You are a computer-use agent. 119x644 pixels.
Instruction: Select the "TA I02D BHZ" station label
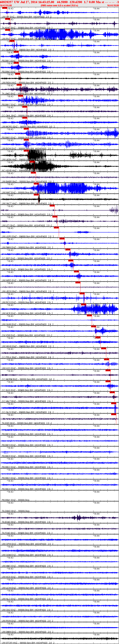pyautogui.click(x=8, y=423)
